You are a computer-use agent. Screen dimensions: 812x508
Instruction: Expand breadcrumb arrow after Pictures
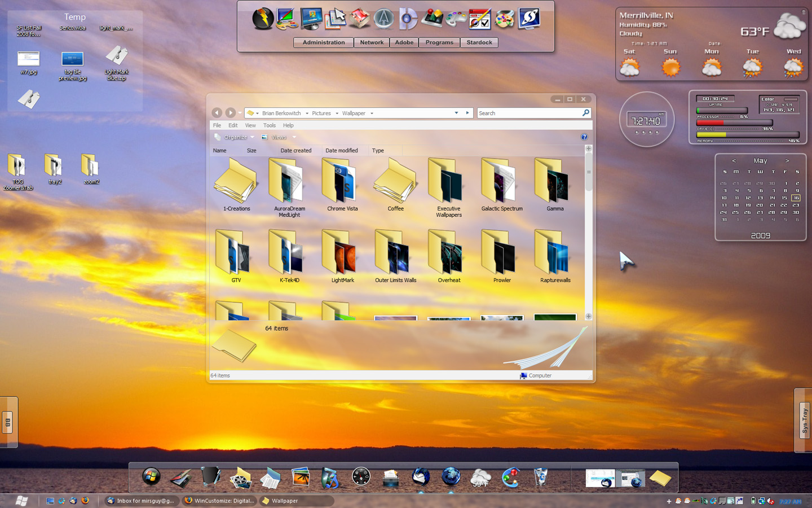pyautogui.click(x=337, y=113)
